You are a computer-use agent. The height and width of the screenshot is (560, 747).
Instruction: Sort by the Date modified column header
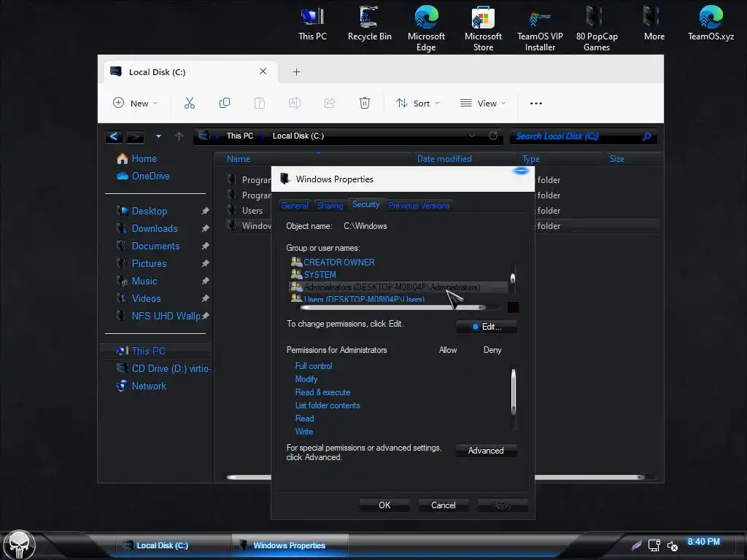444,159
